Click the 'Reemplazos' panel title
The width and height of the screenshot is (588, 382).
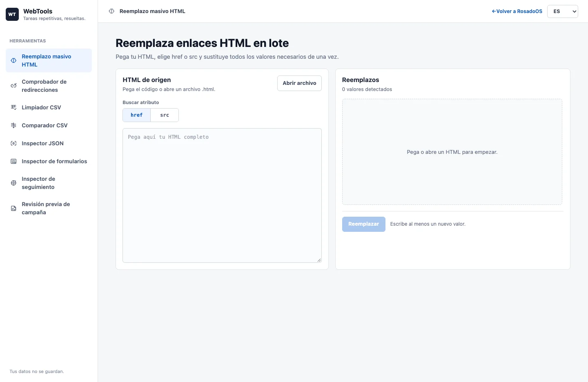point(361,80)
